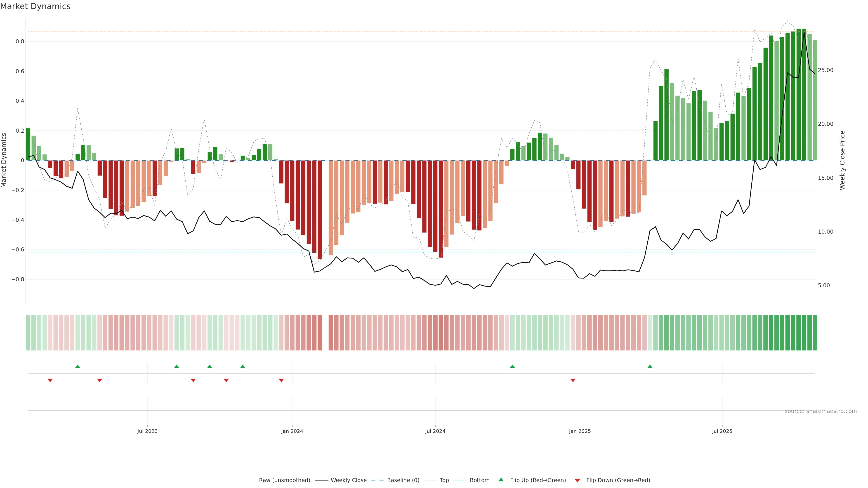The height and width of the screenshot is (488, 868).
Task: Click the Weekly Close Price axis title
Action: coord(842,160)
